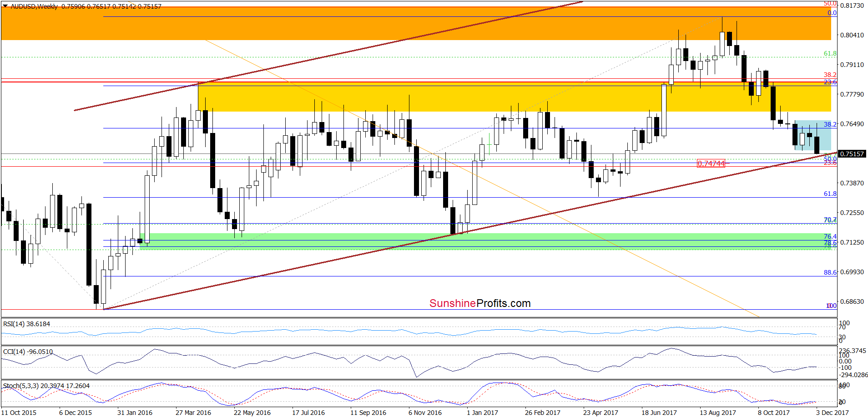Image resolution: width=868 pixels, height=419 pixels.
Task: Select the current price label 0.75157
Action: [x=852, y=154]
